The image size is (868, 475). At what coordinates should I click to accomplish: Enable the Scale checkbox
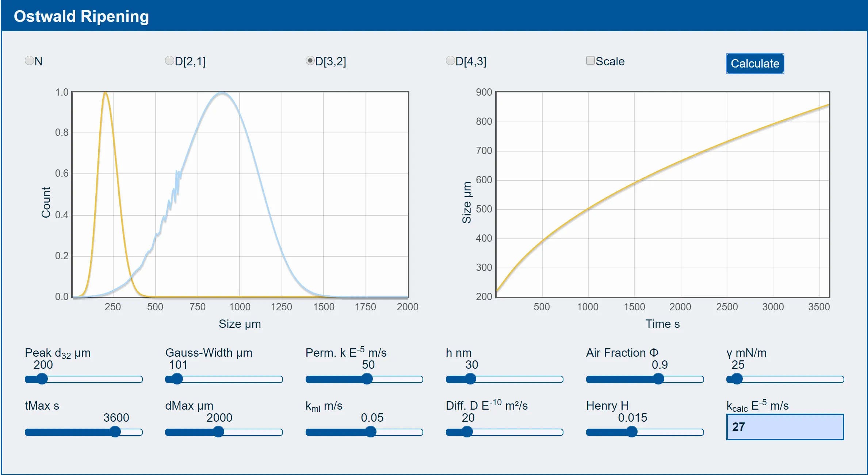click(590, 61)
